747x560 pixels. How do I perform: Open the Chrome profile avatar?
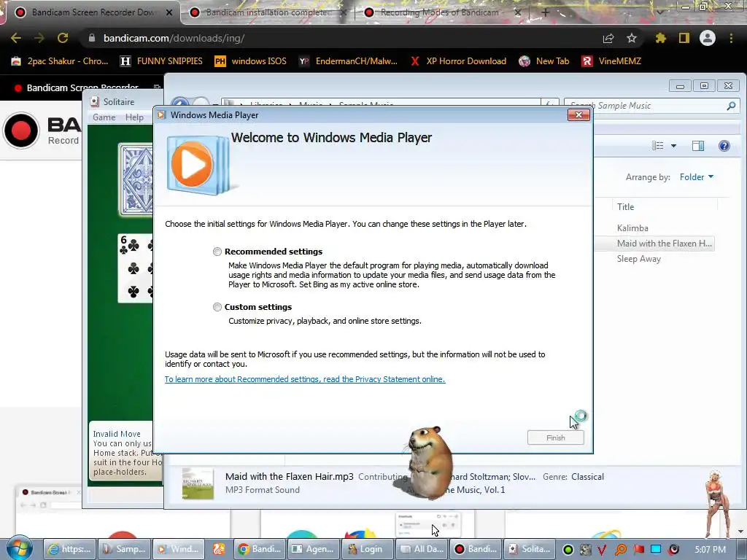pyautogui.click(x=708, y=38)
